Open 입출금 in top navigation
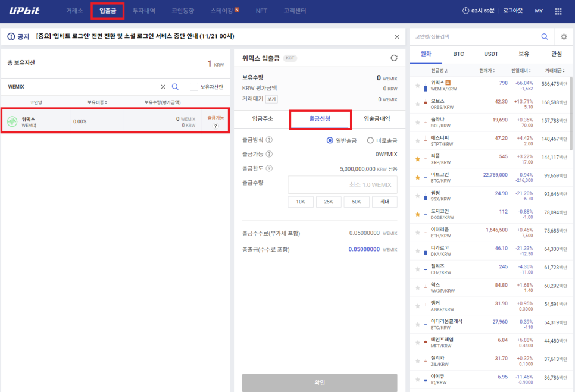 click(108, 11)
